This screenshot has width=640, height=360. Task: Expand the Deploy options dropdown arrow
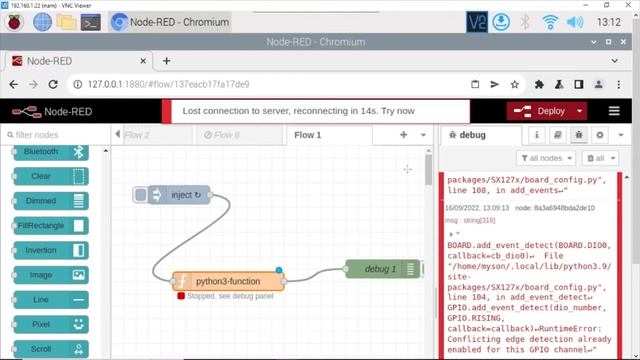[x=579, y=111]
